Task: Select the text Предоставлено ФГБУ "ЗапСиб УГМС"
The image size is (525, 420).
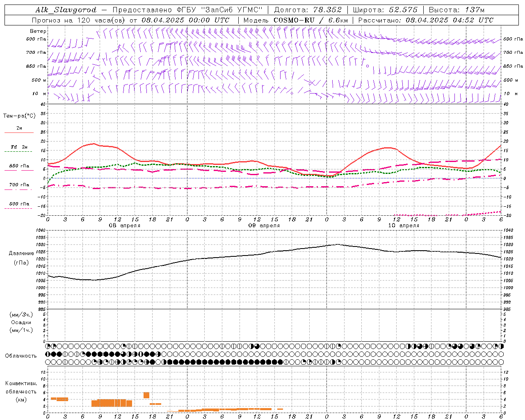Action: pos(187,10)
